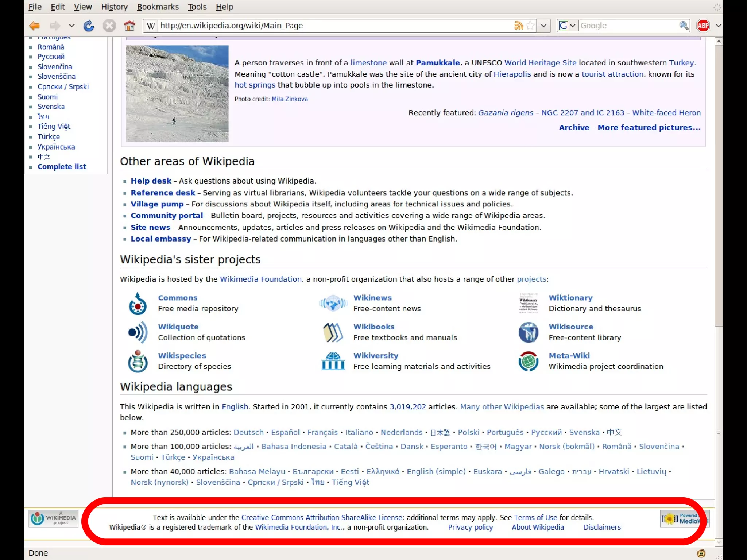Reload the page with Refresh icon

click(89, 26)
